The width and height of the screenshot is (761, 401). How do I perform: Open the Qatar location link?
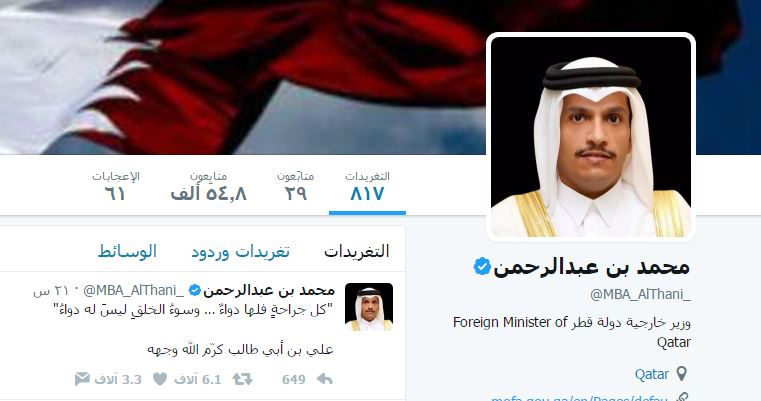(x=652, y=374)
